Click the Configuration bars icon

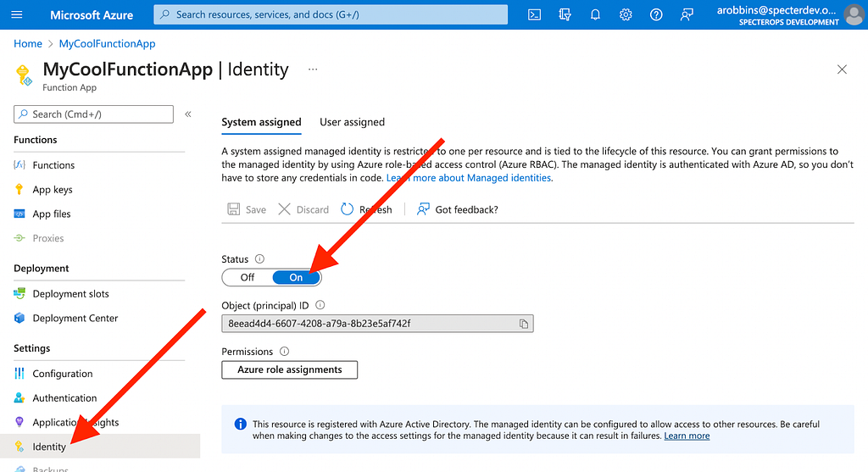[19, 373]
